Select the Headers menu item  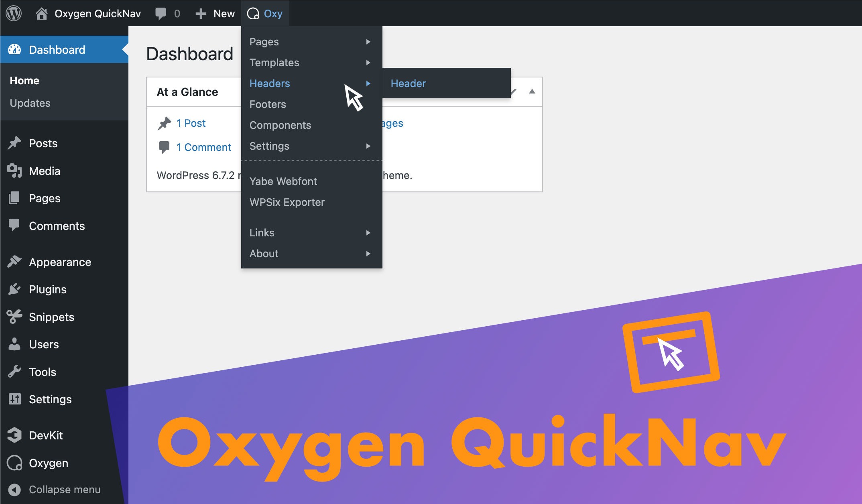pos(269,83)
